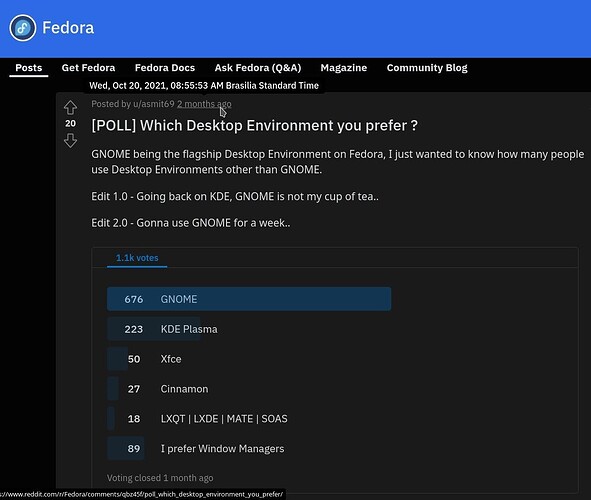Open Fedora Docs in navigation bar
The width and height of the screenshot is (591, 500).
[165, 68]
